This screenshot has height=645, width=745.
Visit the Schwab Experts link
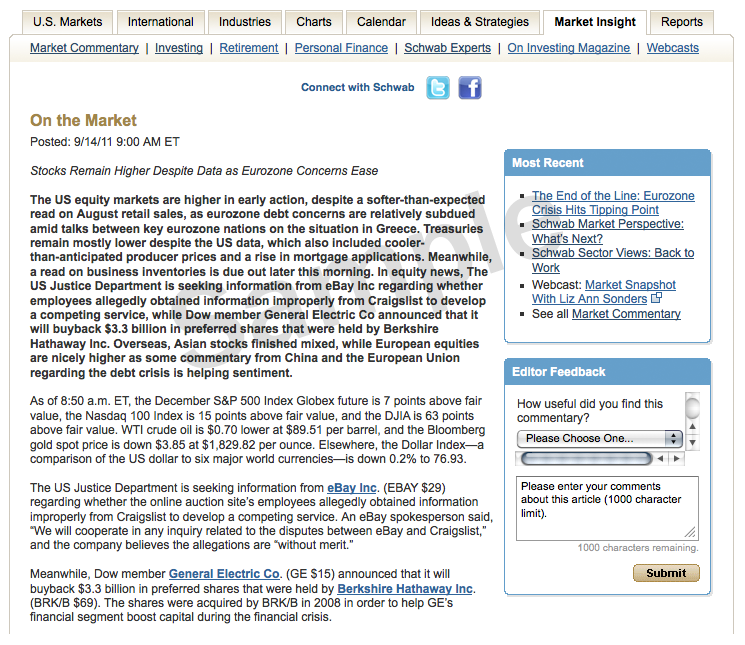point(448,48)
